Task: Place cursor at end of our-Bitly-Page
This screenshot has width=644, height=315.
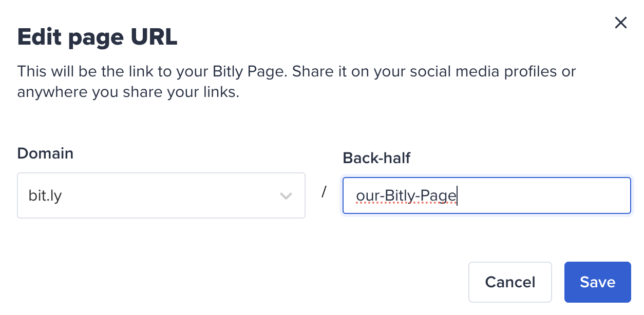Action: [x=457, y=196]
